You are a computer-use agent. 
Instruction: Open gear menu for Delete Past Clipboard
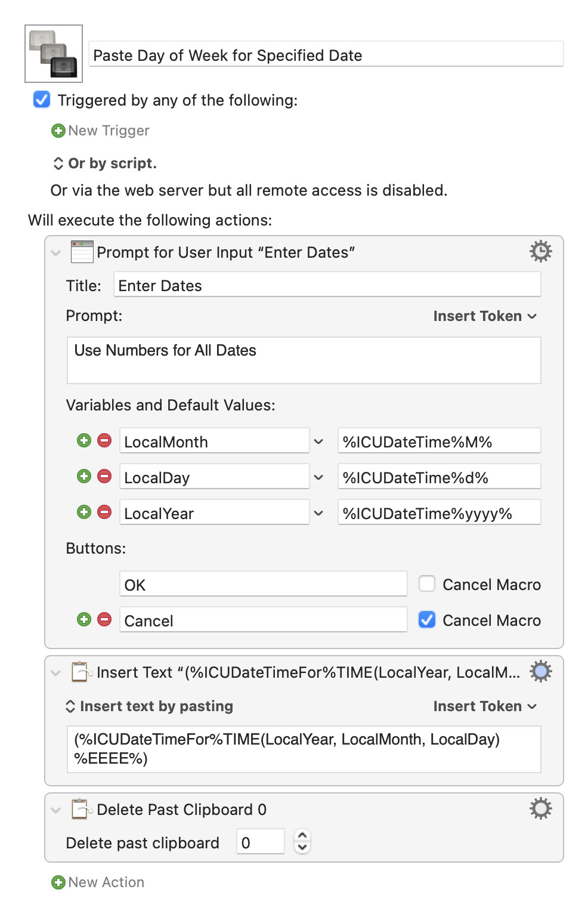(x=540, y=809)
